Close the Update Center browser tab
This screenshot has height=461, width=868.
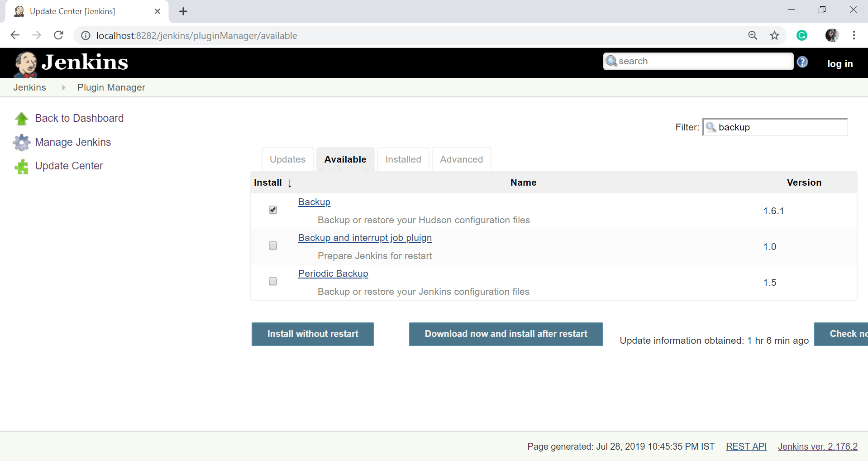(x=157, y=11)
